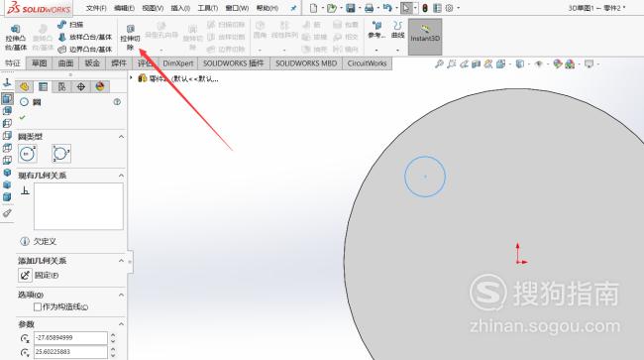Select the 拉伸凸台/基体 extrude boss tool
The height and width of the screenshot is (360, 644).
16,38
